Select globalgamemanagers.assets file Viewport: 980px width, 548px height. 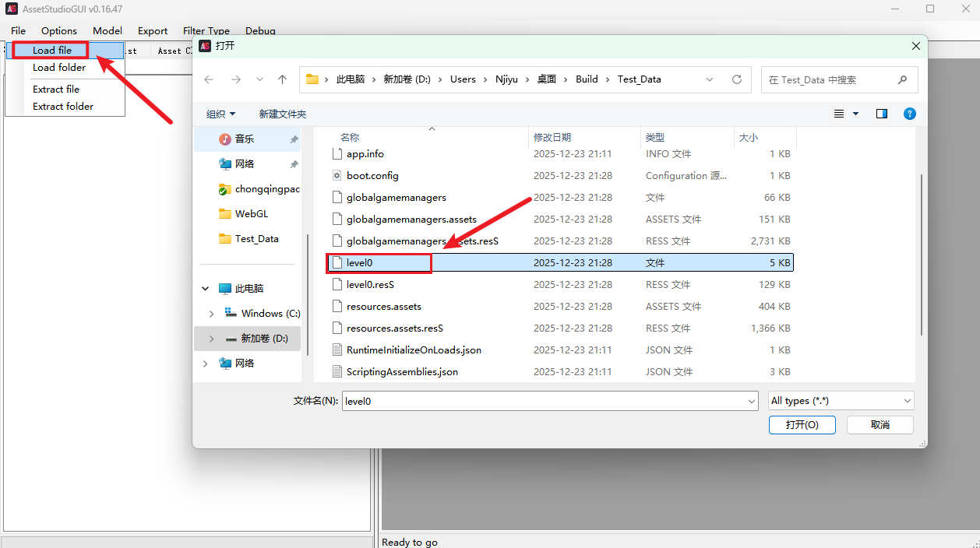pos(411,219)
